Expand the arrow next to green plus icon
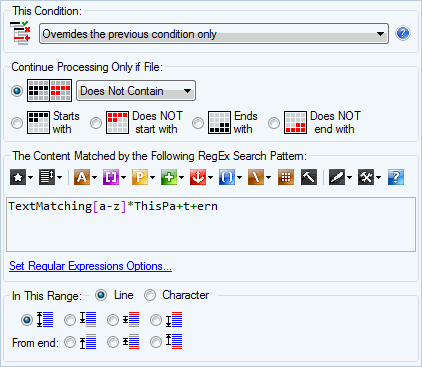This screenshot has width=422, height=367. 181,177
